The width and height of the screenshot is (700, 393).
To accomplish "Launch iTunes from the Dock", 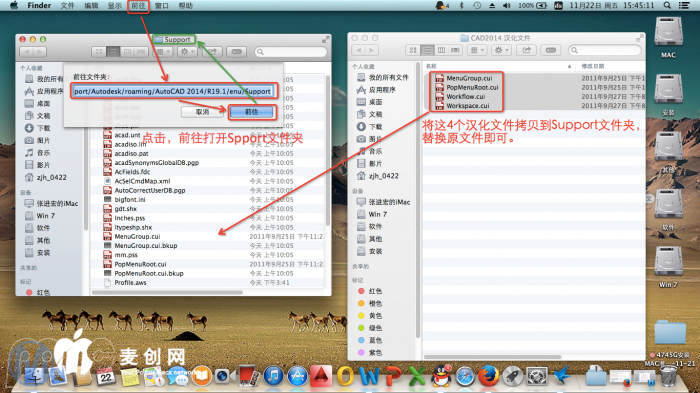I will point(274,376).
